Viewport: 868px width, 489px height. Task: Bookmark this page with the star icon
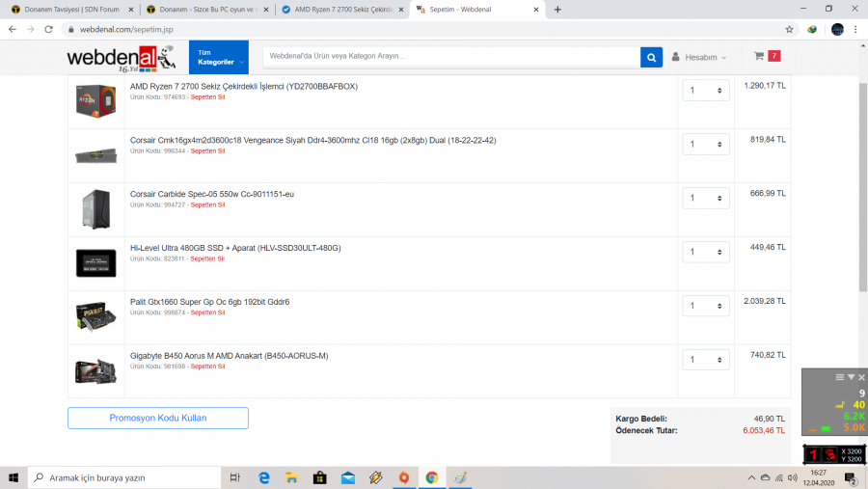[789, 29]
